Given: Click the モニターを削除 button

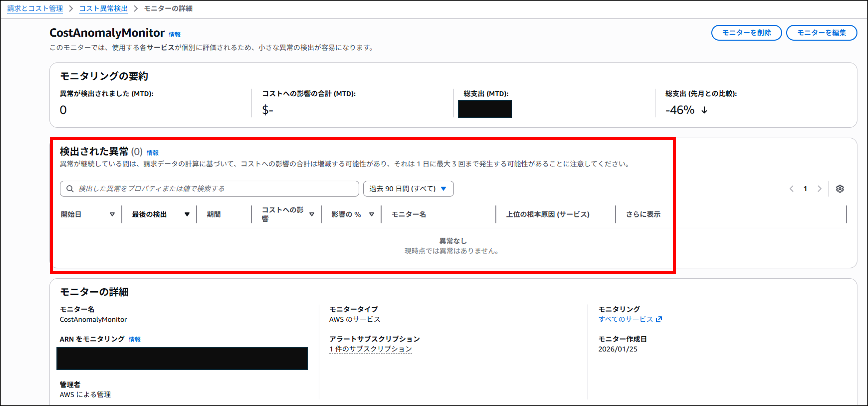Looking at the screenshot, I should tap(747, 33).
